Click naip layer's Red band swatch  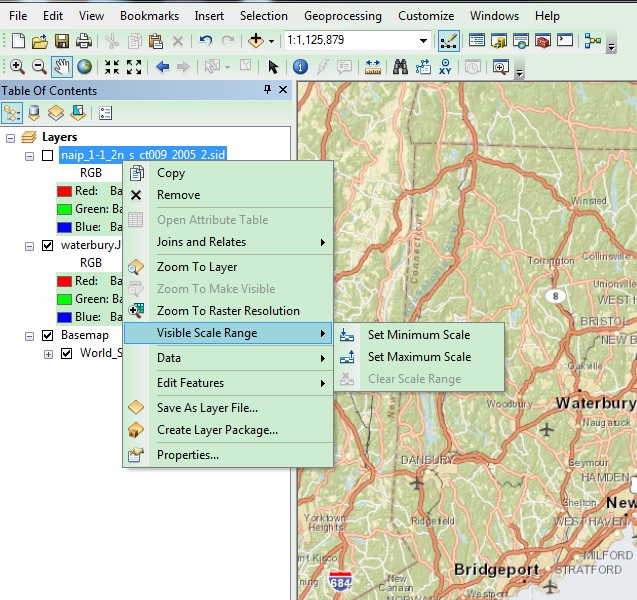(x=64, y=191)
